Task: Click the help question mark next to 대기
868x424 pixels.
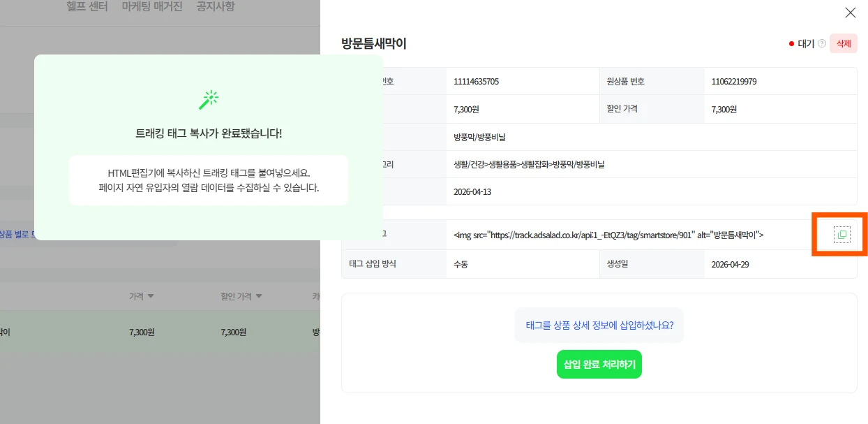Action: point(822,43)
